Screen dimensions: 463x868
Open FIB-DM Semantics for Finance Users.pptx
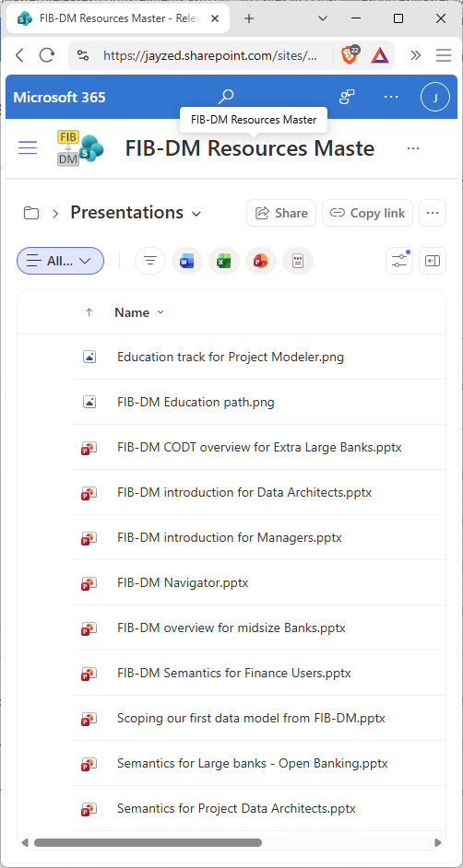234,674
